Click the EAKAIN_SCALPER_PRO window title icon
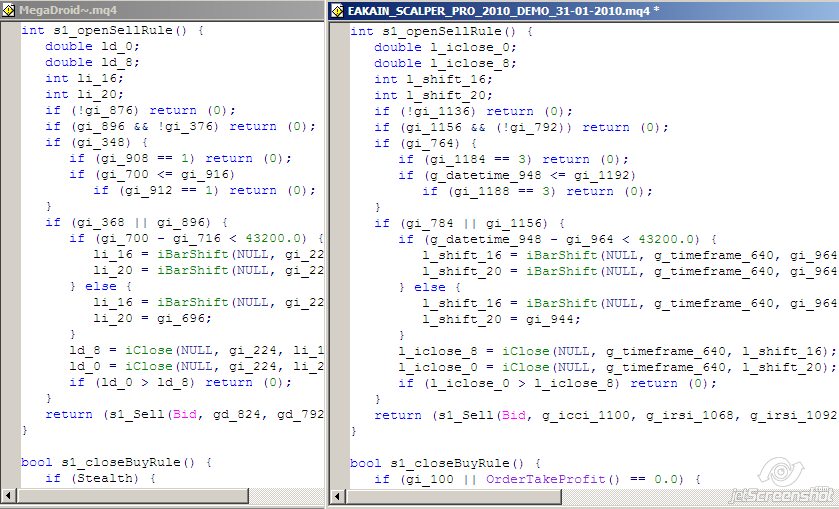 click(x=337, y=10)
